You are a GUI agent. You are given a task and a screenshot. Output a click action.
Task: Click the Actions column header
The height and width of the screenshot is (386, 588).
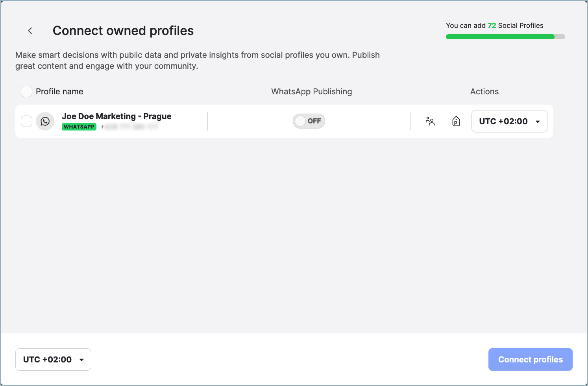tap(484, 91)
